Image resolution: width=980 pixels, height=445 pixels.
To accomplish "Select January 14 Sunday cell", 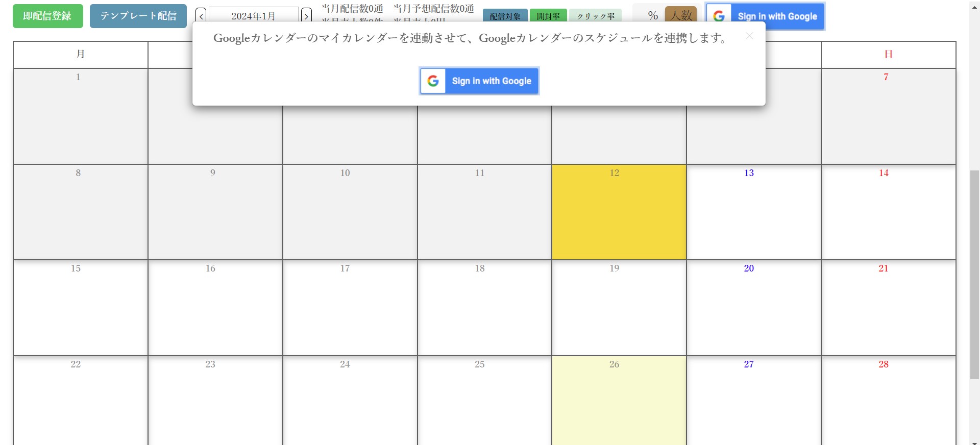I will pos(888,212).
